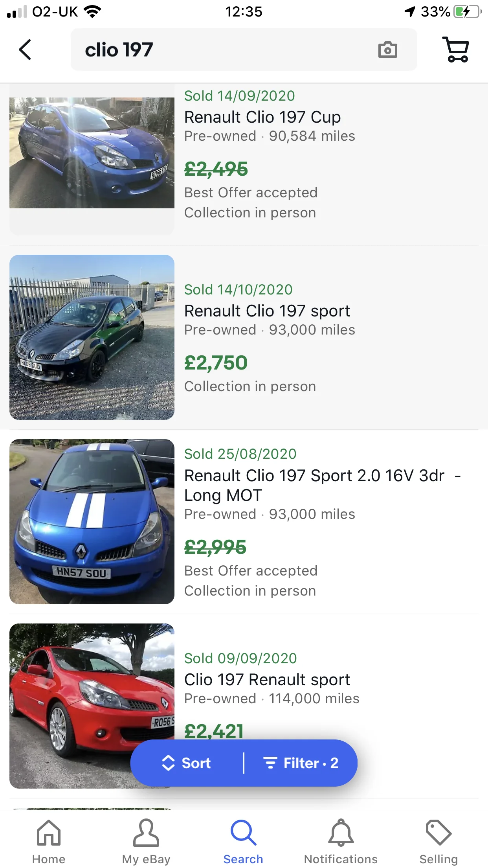View black Clio by fence photo
This screenshot has height=868, width=488.
92,337
